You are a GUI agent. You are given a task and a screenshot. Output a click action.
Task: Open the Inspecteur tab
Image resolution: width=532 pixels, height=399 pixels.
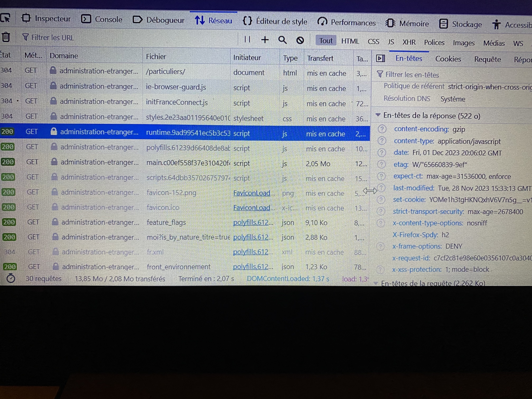[x=46, y=18]
